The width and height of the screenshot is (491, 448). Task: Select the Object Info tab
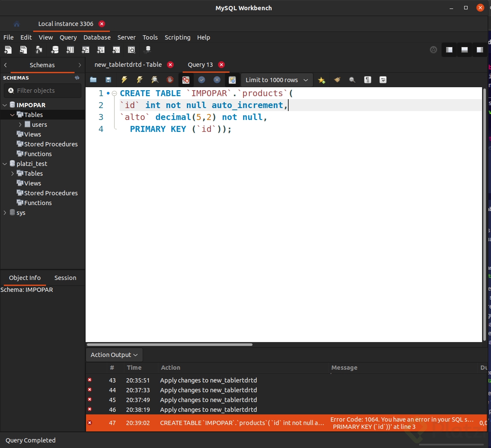(x=25, y=278)
